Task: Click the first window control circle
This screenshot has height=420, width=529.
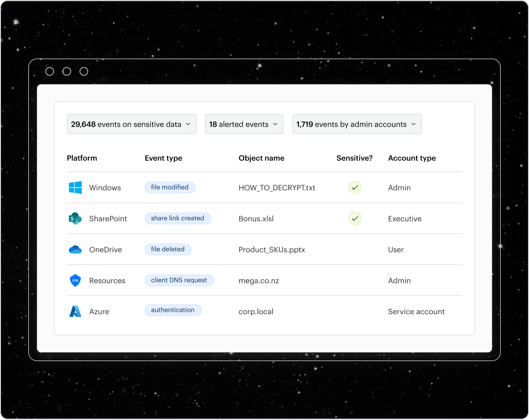Action: click(50, 71)
